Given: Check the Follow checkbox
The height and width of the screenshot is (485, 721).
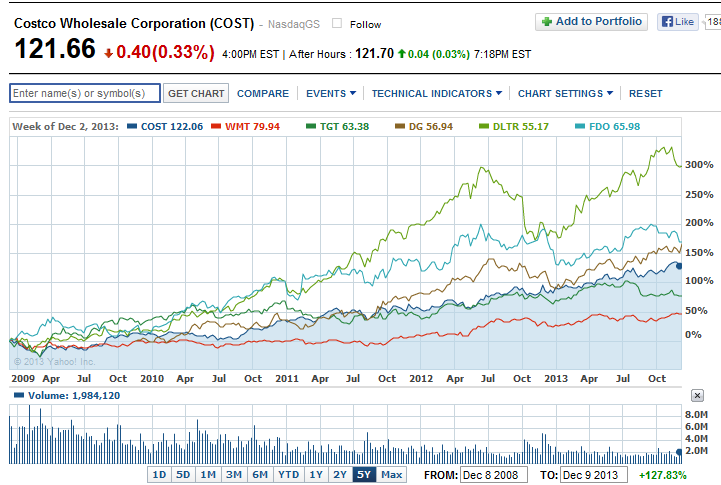Looking at the screenshot, I should pos(337,23).
